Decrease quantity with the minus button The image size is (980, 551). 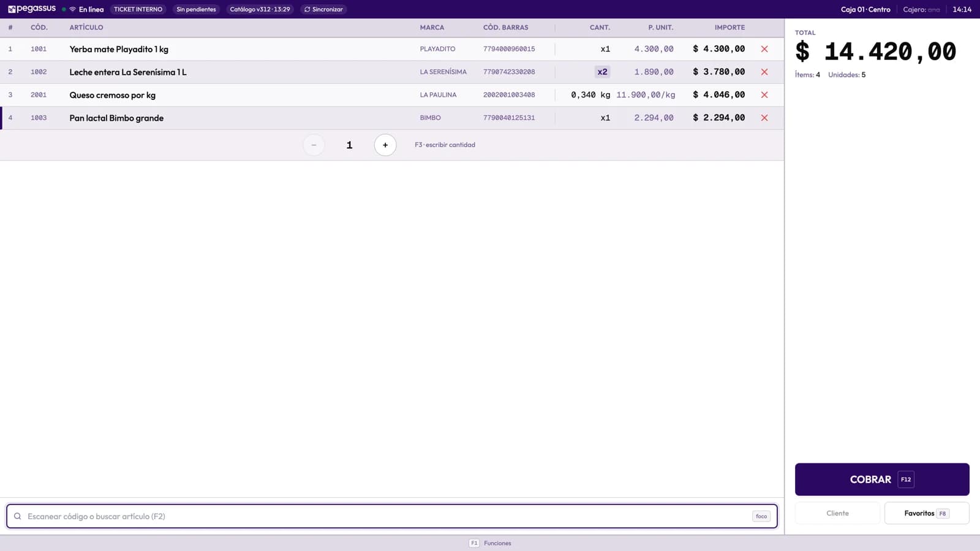pos(314,145)
